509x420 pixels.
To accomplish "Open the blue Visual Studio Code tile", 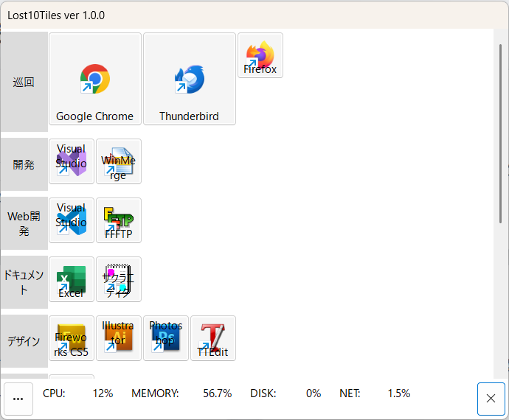I will click(x=72, y=220).
